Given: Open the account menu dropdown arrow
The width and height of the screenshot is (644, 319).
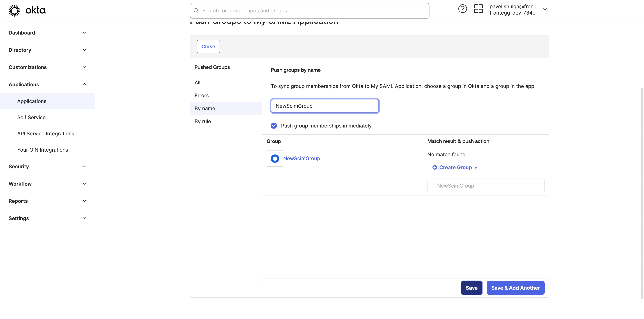Looking at the screenshot, I should (x=545, y=10).
